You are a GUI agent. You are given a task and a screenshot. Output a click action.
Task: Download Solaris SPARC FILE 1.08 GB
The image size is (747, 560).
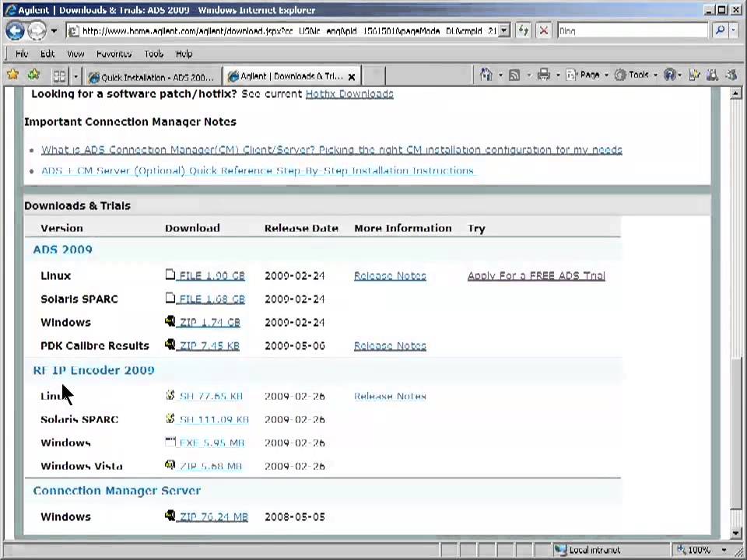(x=212, y=299)
